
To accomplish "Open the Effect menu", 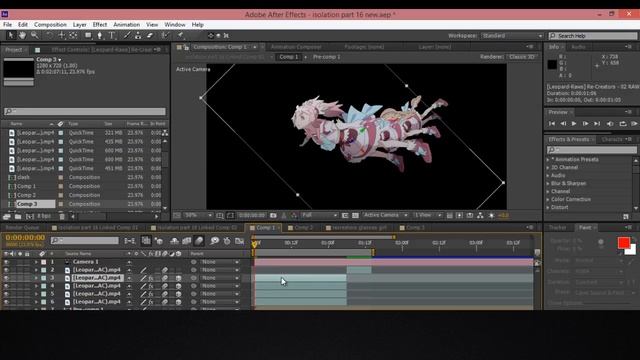I will [x=100, y=24].
